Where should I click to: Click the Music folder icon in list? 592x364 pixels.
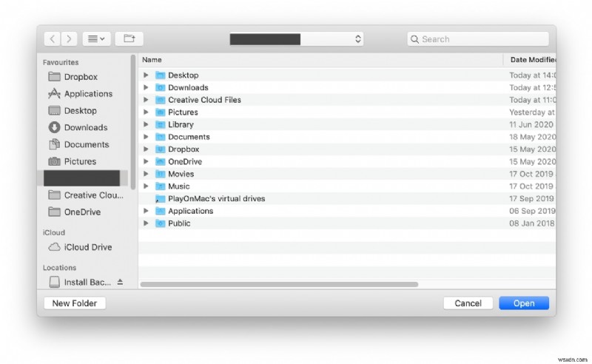[x=161, y=186]
